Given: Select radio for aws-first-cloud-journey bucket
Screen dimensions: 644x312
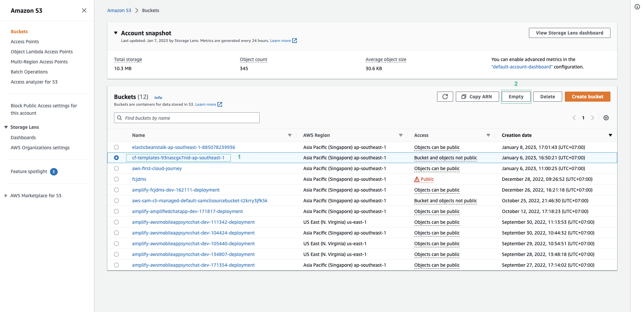Looking at the screenshot, I should tap(116, 168).
